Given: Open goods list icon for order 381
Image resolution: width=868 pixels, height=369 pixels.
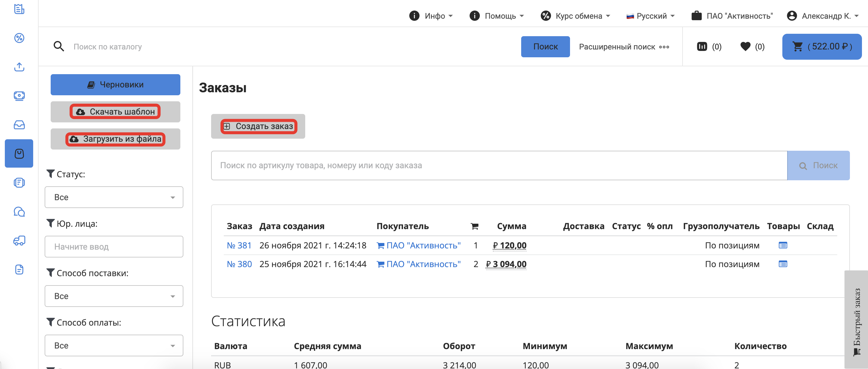Looking at the screenshot, I should 782,245.
